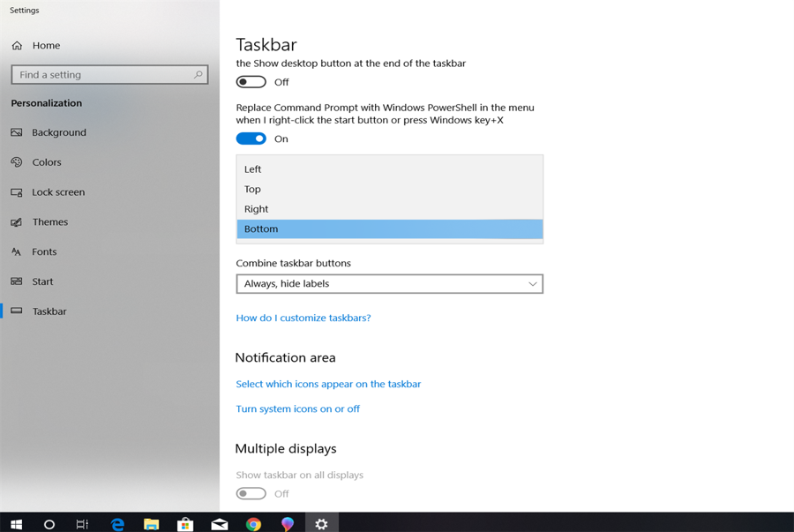Screen dimensions: 794x532
Task: Go to Themes settings page
Action: (x=50, y=222)
